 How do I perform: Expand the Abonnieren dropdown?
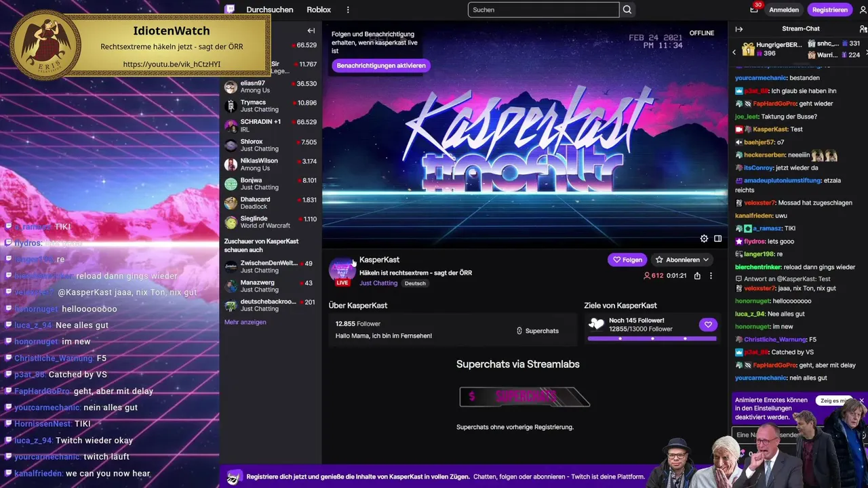pos(683,260)
